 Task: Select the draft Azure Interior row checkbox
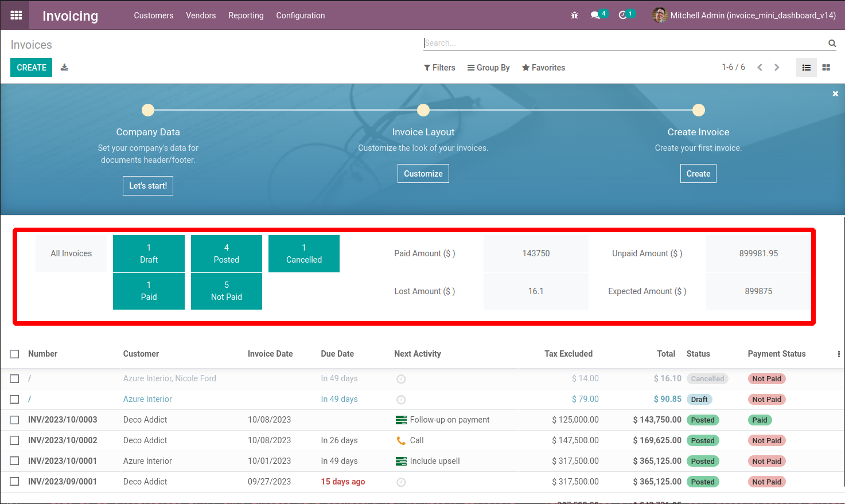point(14,400)
